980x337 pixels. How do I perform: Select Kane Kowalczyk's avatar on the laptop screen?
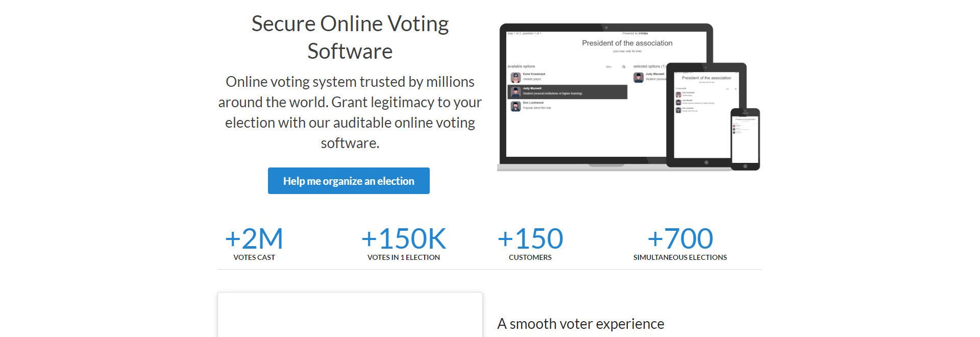click(x=516, y=77)
